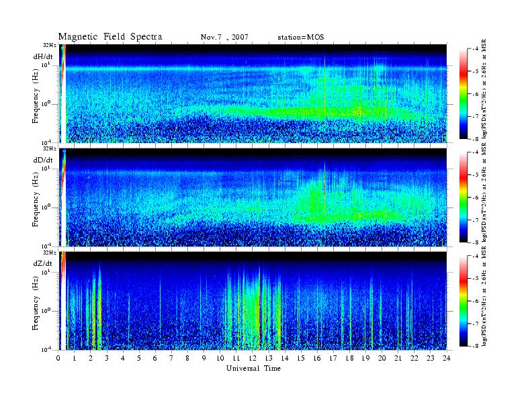Click the -4 value on the dH/dt color scale

coord(476,49)
